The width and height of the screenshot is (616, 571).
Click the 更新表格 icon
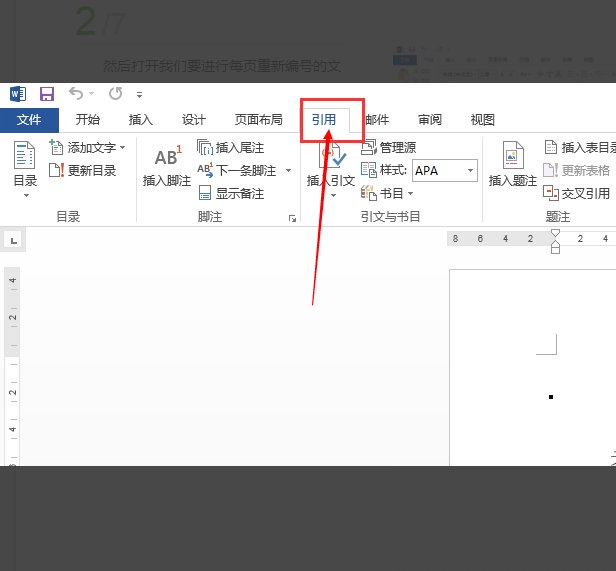[x=550, y=170]
